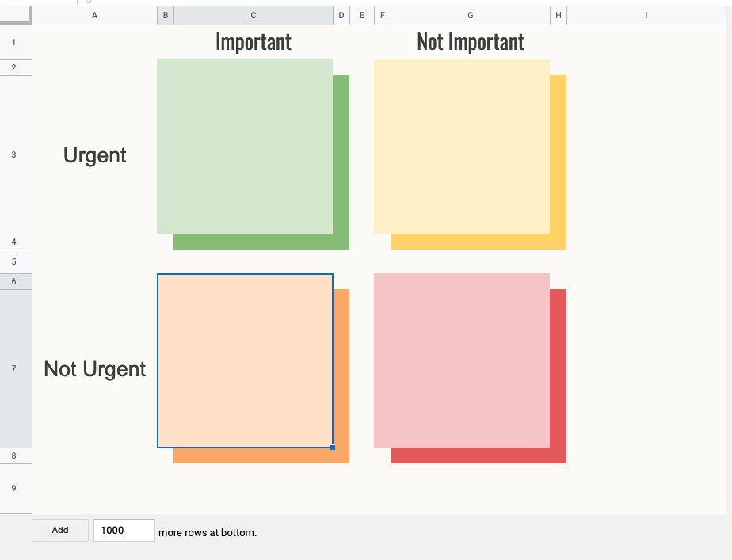
Task: Select row 3 header
Action: pyautogui.click(x=14, y=155)
